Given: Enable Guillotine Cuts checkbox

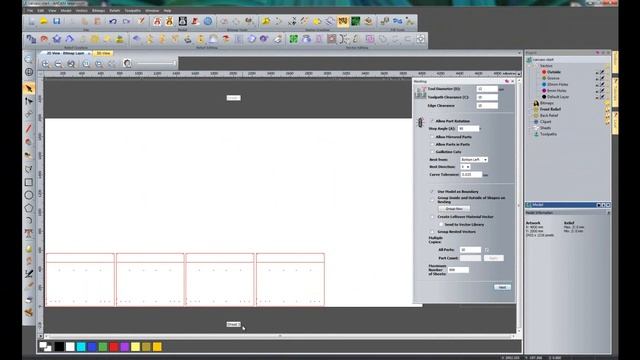Looking at the screenshot, I should [x=432, y=151].
